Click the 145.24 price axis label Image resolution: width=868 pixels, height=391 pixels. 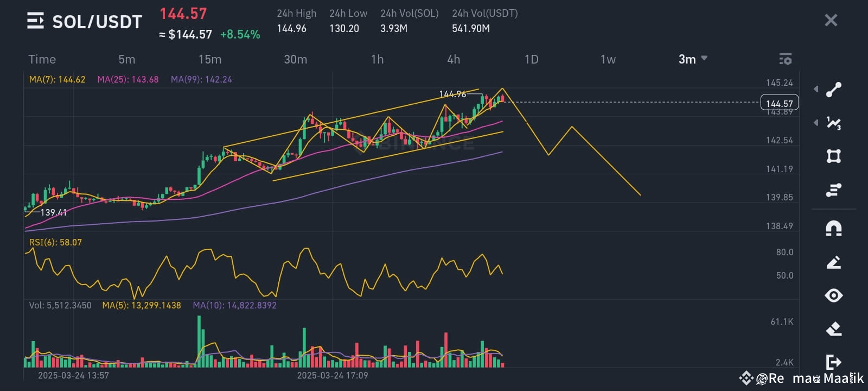point(779,83)
